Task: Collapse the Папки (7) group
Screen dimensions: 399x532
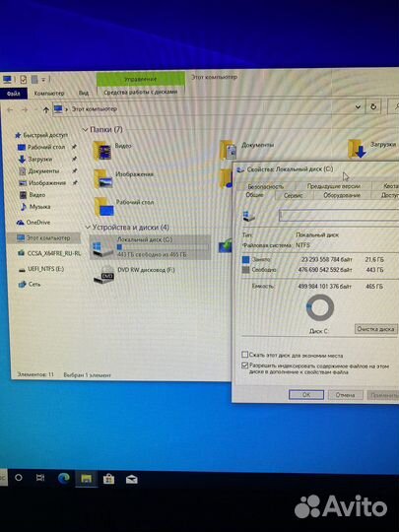Action: pyautogui.click(x=85, y=130)
